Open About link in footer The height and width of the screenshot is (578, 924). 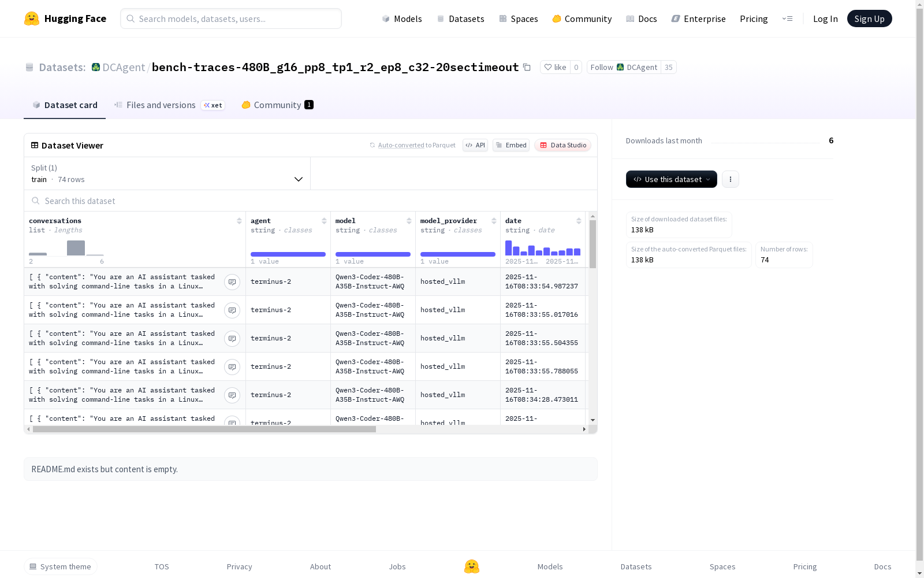coord(321,566)
